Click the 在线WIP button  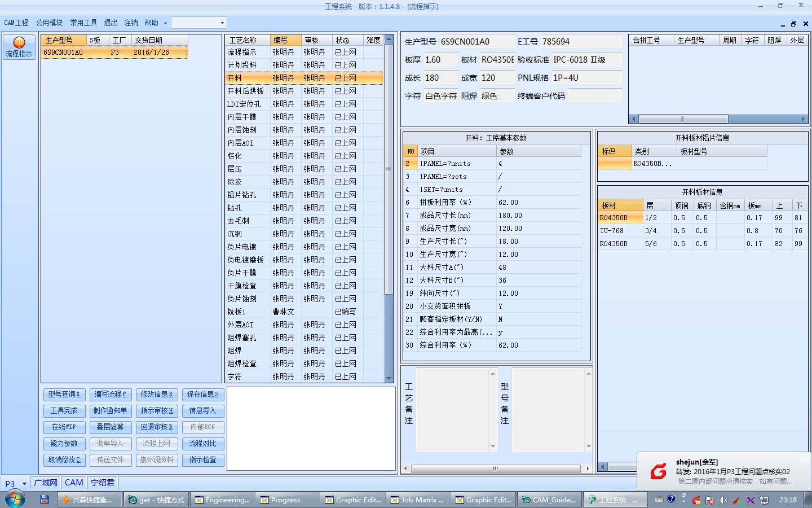(64, 427)
